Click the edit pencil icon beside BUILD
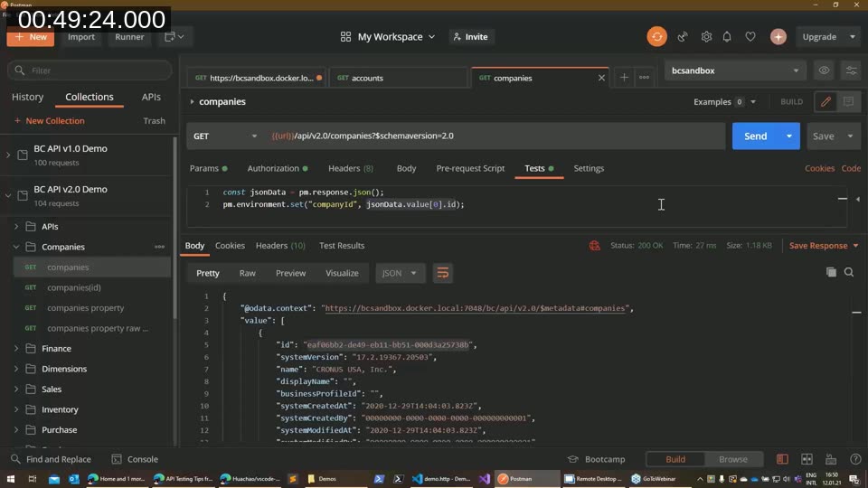Screen dimensions: 868x488 point(826,102)
